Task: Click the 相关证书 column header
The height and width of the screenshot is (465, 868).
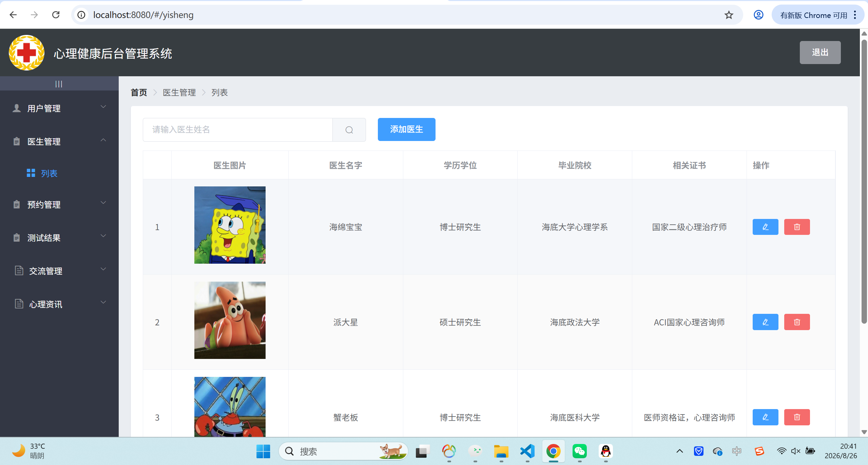Action: click(689, 165)
